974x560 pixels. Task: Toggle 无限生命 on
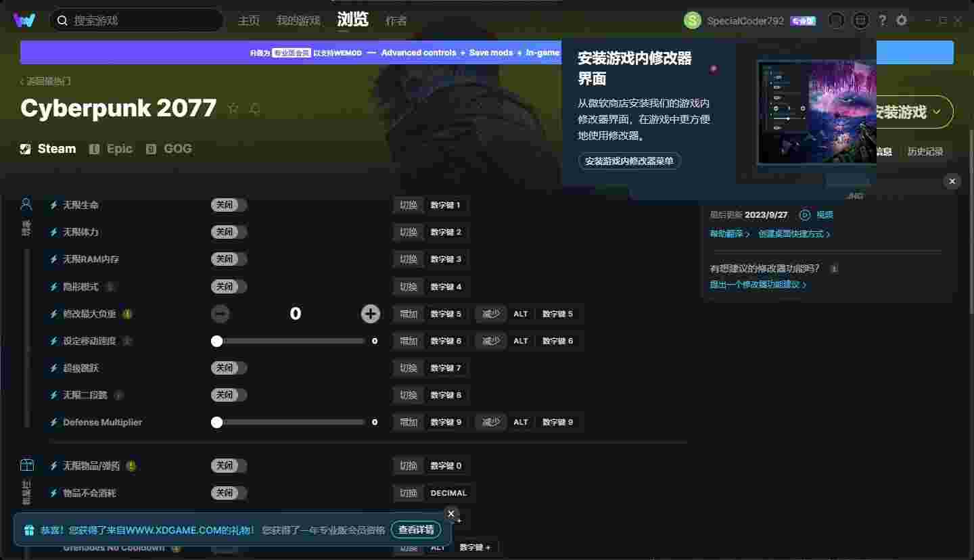(229, 205)
